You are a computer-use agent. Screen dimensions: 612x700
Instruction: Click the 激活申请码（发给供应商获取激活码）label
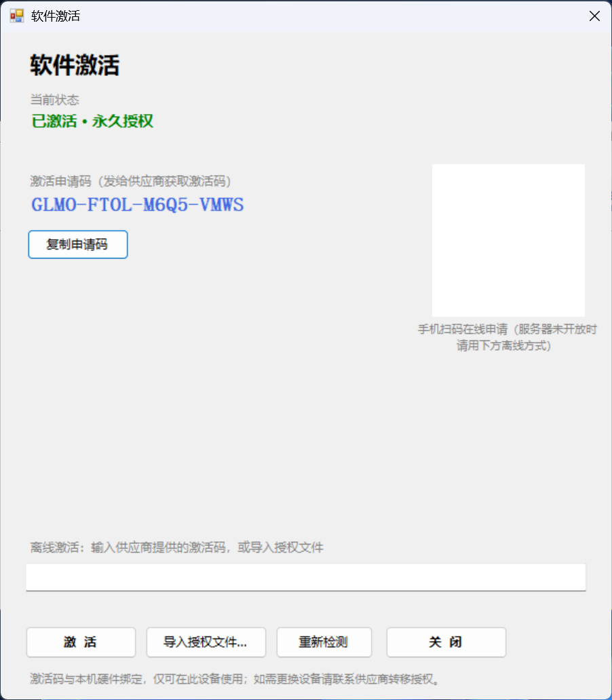130,181
